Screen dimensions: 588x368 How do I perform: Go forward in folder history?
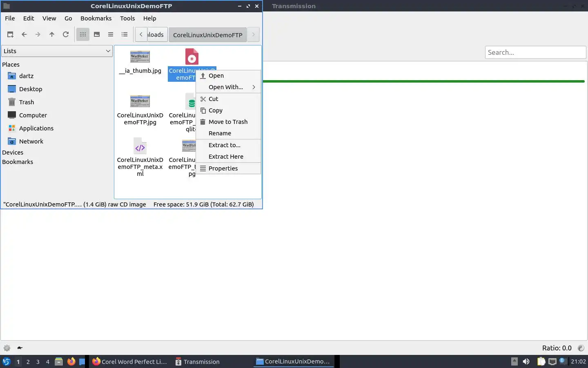point(38,35)
